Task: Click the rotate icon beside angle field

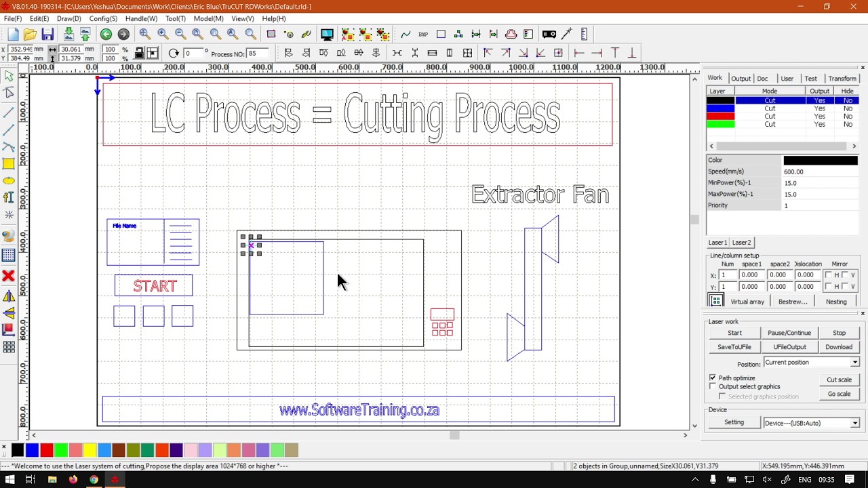Action: point(174,53)
